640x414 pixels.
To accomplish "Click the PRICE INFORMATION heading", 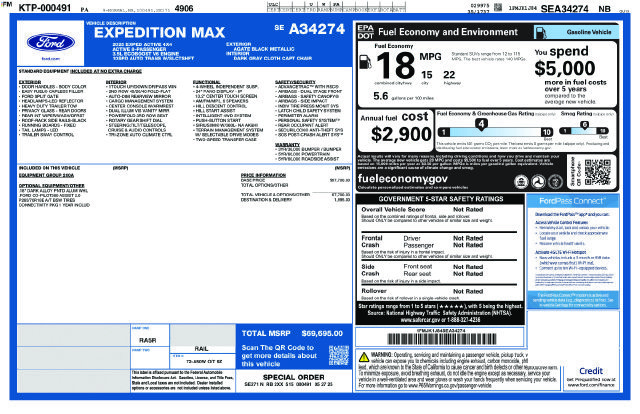I will (263, 175).
